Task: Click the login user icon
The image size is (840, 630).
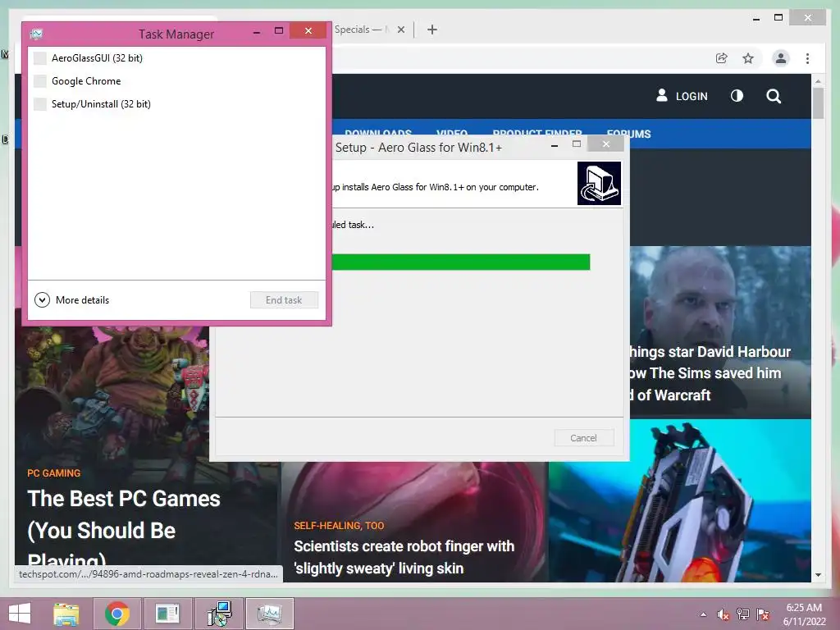Action: coord(662,95)
